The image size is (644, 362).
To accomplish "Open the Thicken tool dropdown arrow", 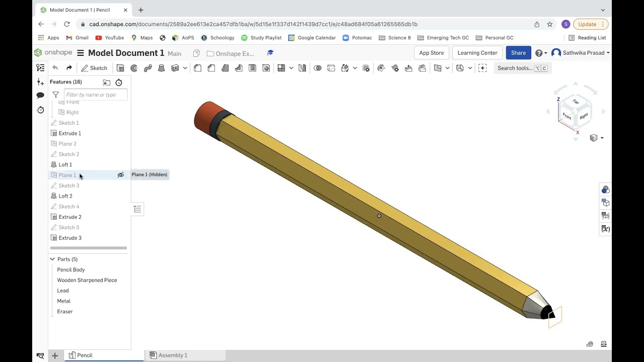I will (185, 68).
